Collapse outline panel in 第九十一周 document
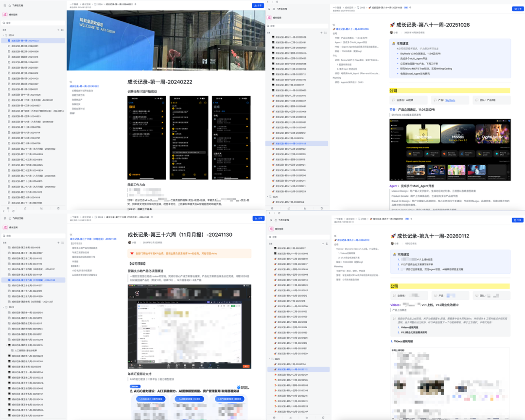Screen dimensions: 525x420 click(334, 236)
